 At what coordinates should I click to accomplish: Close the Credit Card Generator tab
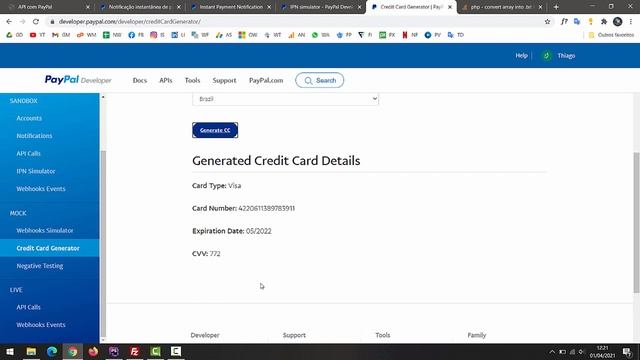coord(450,7)
